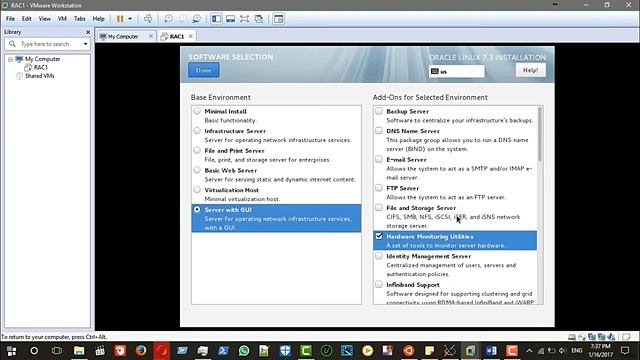This screenshot has width=640, height=360.
Task: Open the File menu
Action: [10, 19]
